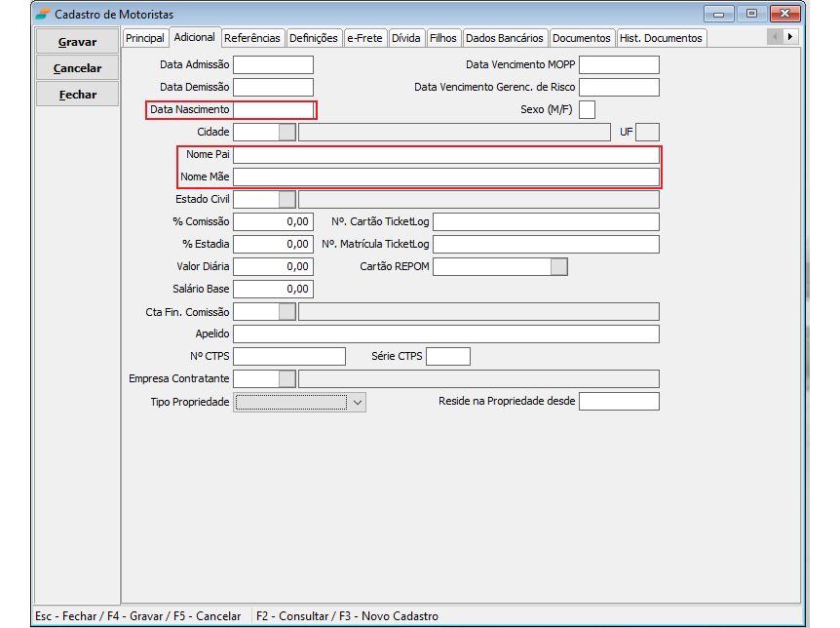Focus the Nome Mãe text field
The width and height of the screenshot is (840, 628).
pos(445,177)
